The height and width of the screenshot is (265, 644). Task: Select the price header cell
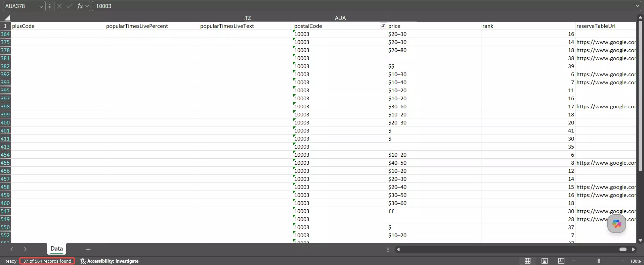[x=434, y=26]
